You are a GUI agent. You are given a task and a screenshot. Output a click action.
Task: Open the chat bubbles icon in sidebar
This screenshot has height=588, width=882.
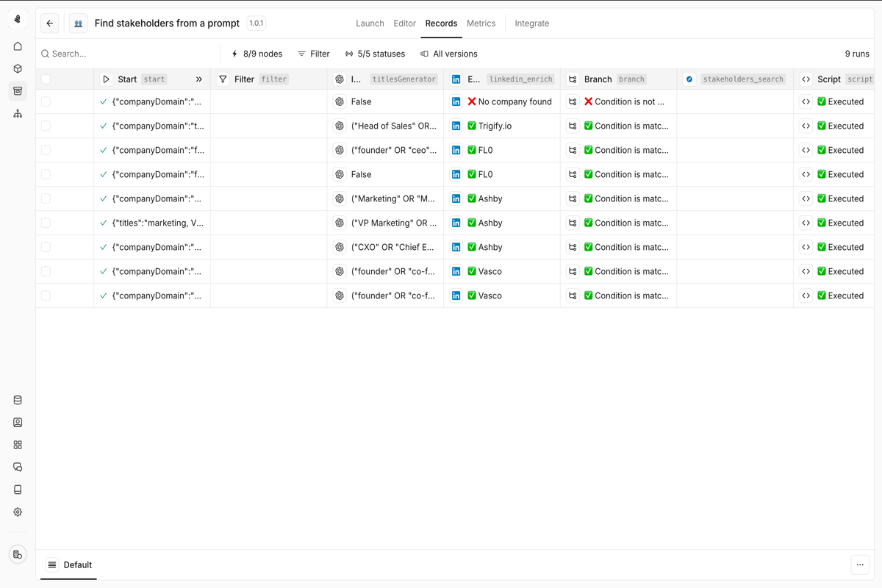click(x=18, y=467)
